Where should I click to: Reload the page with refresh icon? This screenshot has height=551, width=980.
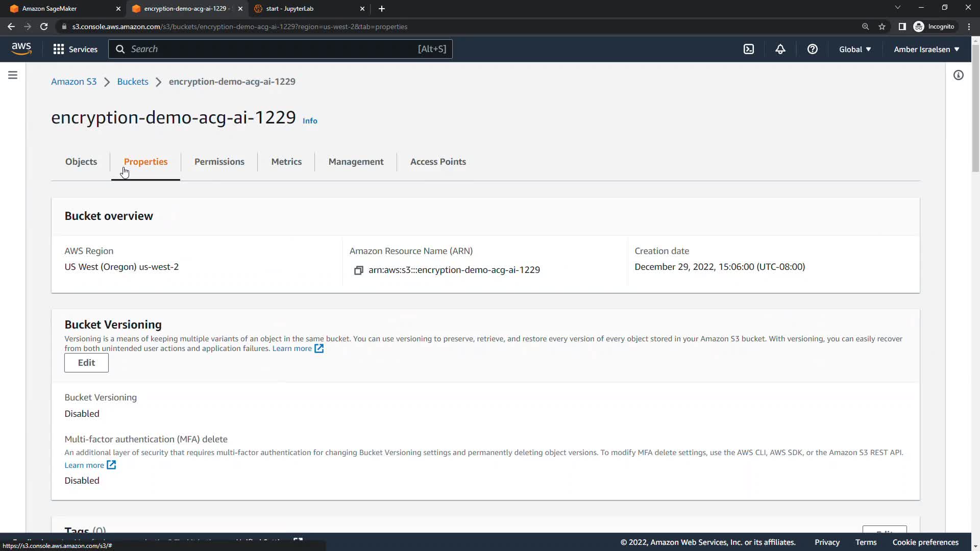pyautogui.click(x=44, y=27)
